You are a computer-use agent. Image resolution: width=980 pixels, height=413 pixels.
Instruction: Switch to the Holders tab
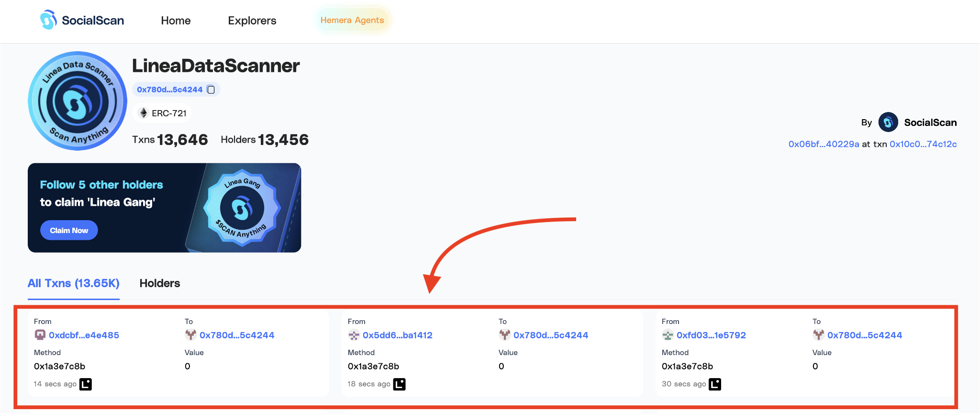pyautogui.click(x=160, y=283)
